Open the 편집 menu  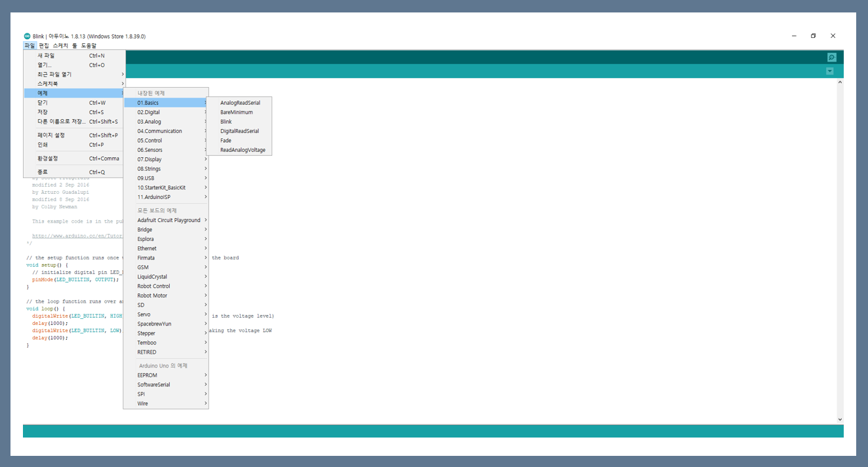[x=44, y=46]
